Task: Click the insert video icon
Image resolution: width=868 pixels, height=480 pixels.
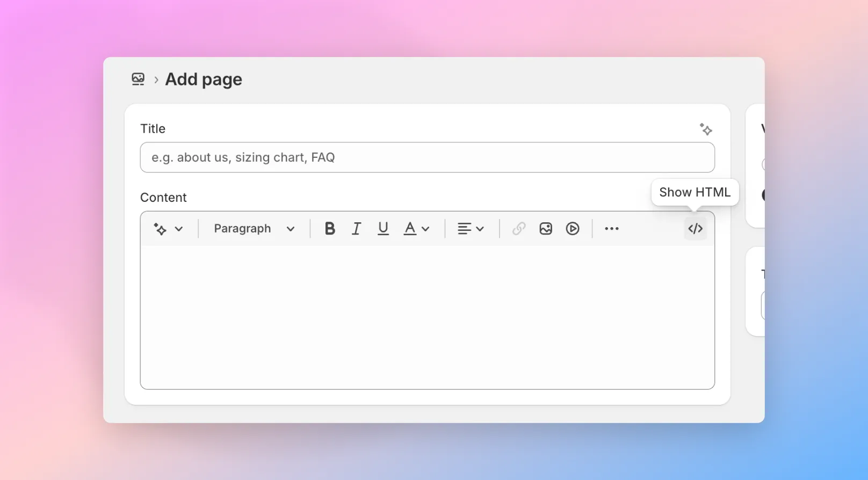Action: (x=573, y=229)
